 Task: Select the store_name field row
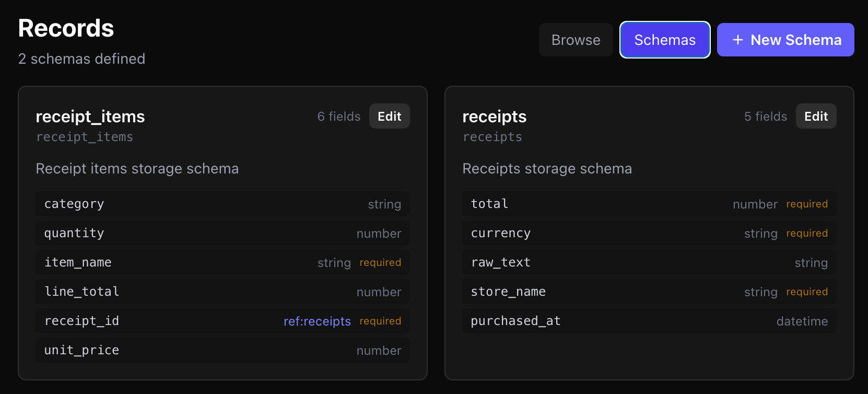point(649,292)
